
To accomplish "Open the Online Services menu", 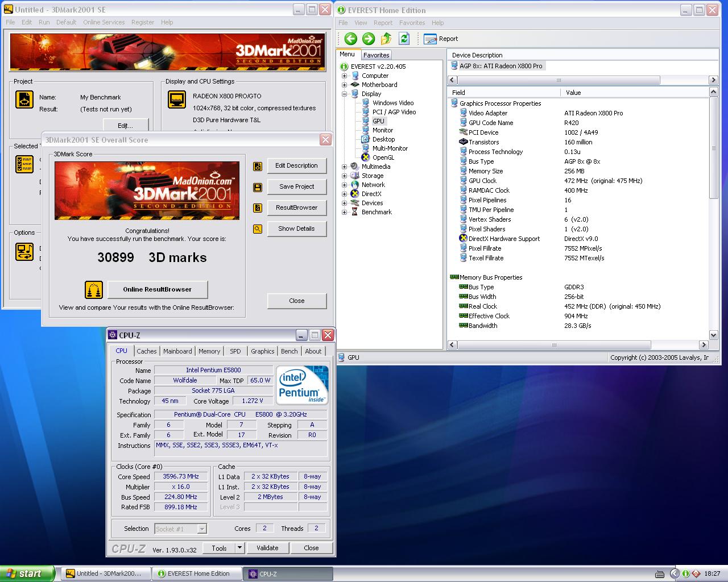I will coord(104,22).
